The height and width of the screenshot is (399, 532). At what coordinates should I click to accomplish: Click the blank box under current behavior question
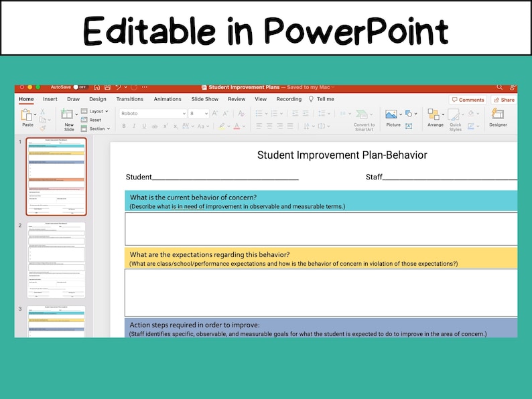321,228
